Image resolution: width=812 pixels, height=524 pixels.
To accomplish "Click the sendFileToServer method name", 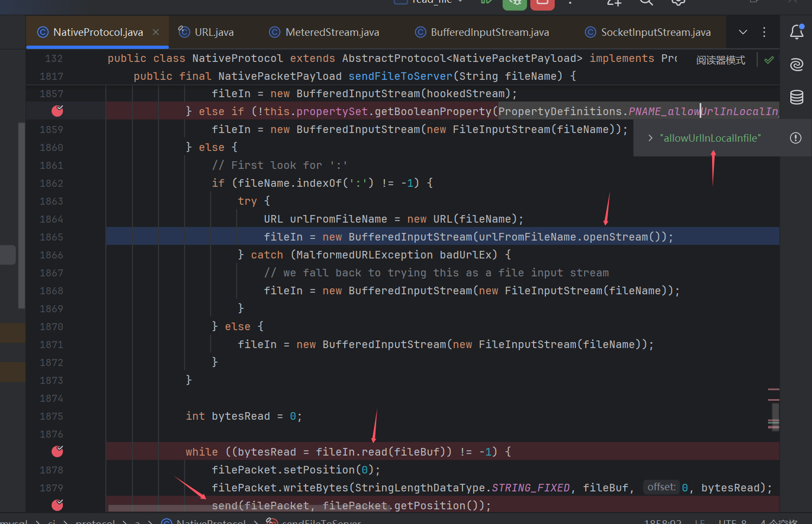I will tap(401, 76).
